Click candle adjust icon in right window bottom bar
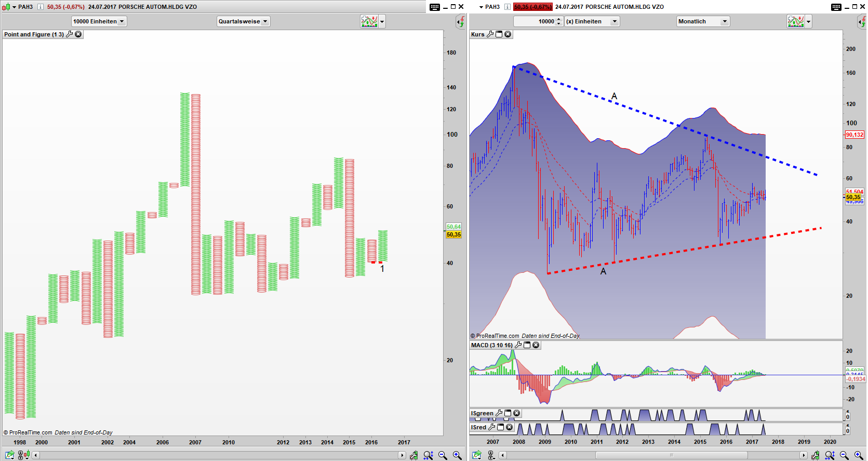The image size is (868, 461). pyautogui.click(x=816, y=455)
